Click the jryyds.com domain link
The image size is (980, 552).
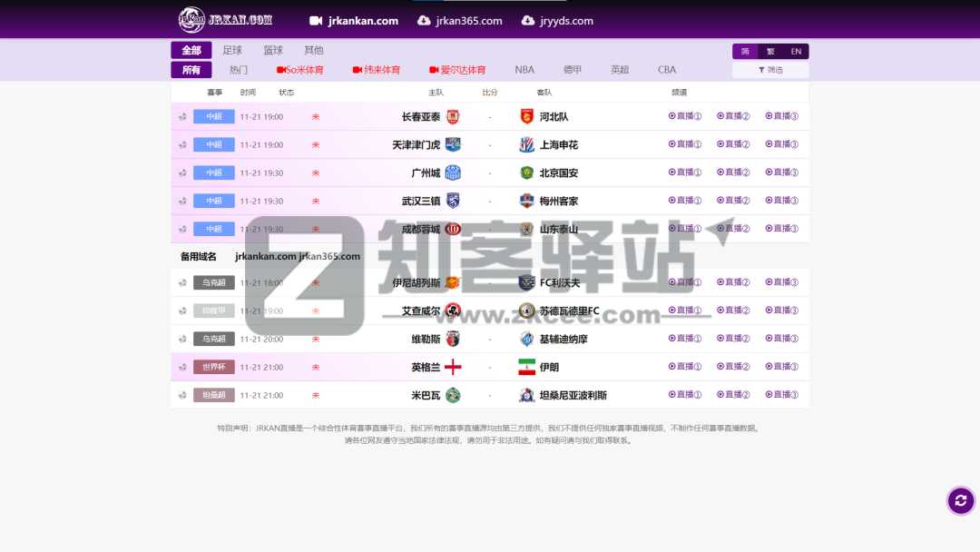click(x=565, y=19)
